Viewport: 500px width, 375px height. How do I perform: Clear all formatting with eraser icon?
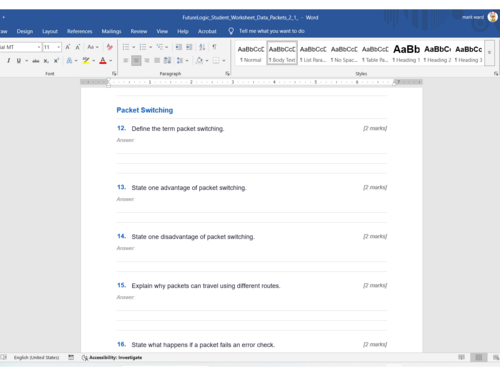pyautogui.click(x=110, y=47)
